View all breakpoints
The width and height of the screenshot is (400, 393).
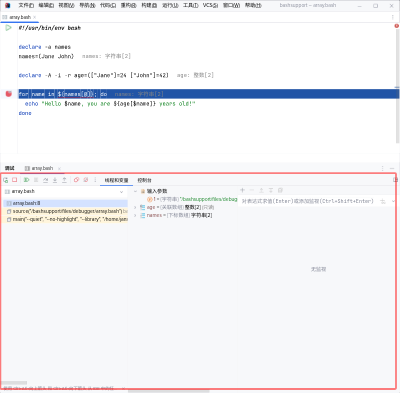tap(76, 180)
